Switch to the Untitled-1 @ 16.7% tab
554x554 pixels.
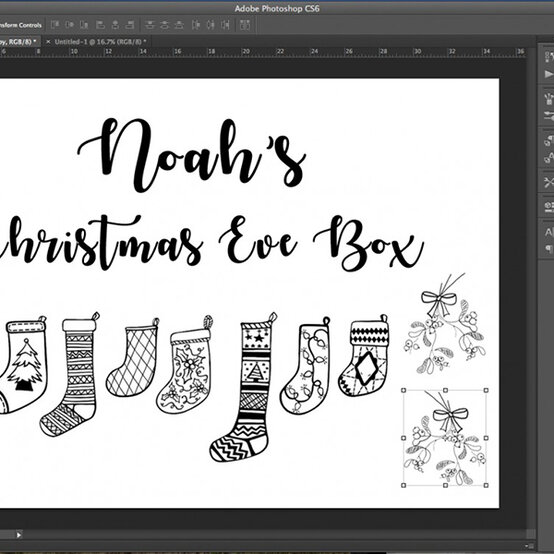pos(100,42)
